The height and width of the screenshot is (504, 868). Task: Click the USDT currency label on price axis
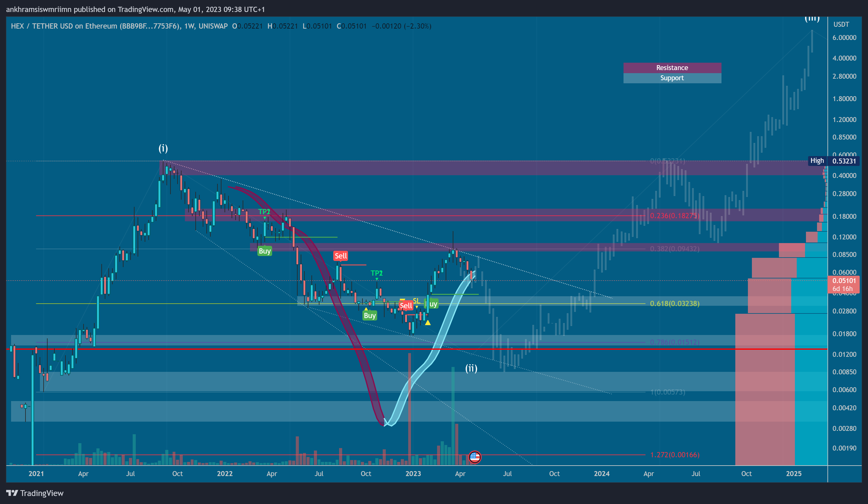coord(841,25)
